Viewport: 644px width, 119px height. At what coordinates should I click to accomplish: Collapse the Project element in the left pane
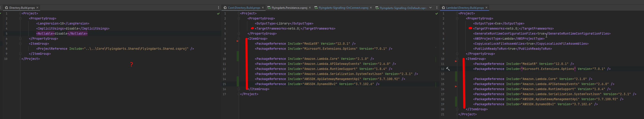pyautogui.click(x=20, y=14)
